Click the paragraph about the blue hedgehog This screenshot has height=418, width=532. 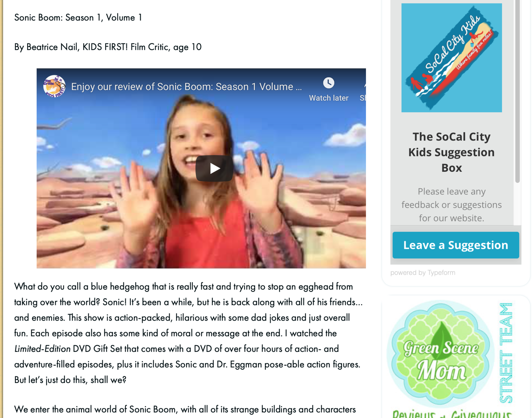[188, 333]
